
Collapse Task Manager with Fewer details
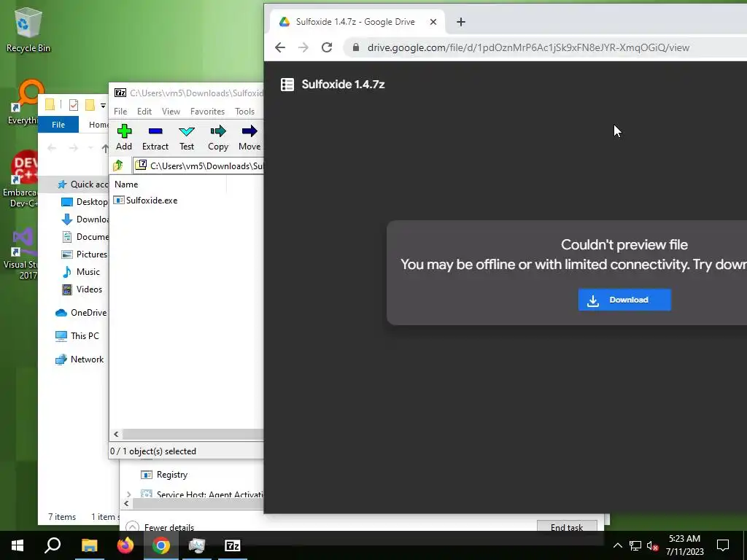160,527
